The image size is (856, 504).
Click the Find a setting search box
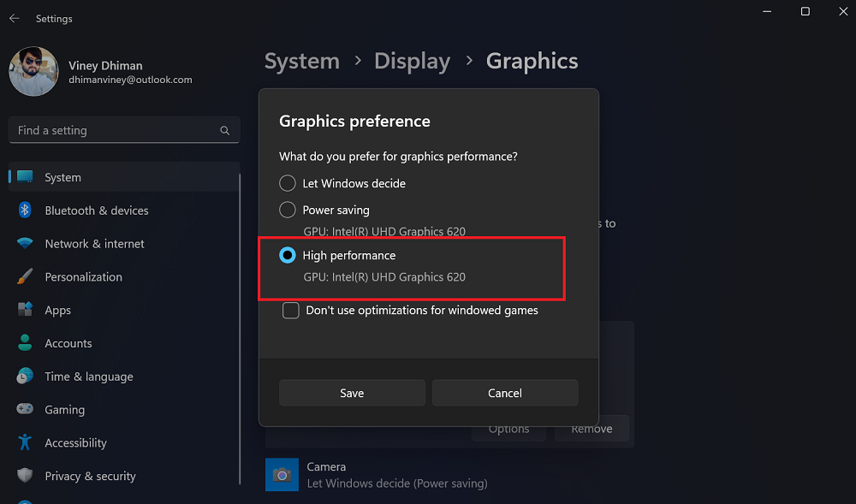tap(124, 130)
